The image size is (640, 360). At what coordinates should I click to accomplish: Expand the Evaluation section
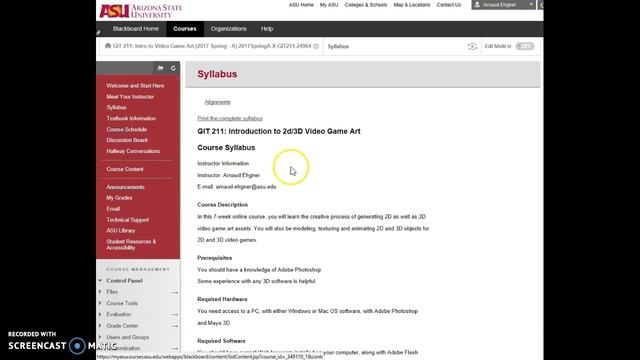click(x=100, y=314)
